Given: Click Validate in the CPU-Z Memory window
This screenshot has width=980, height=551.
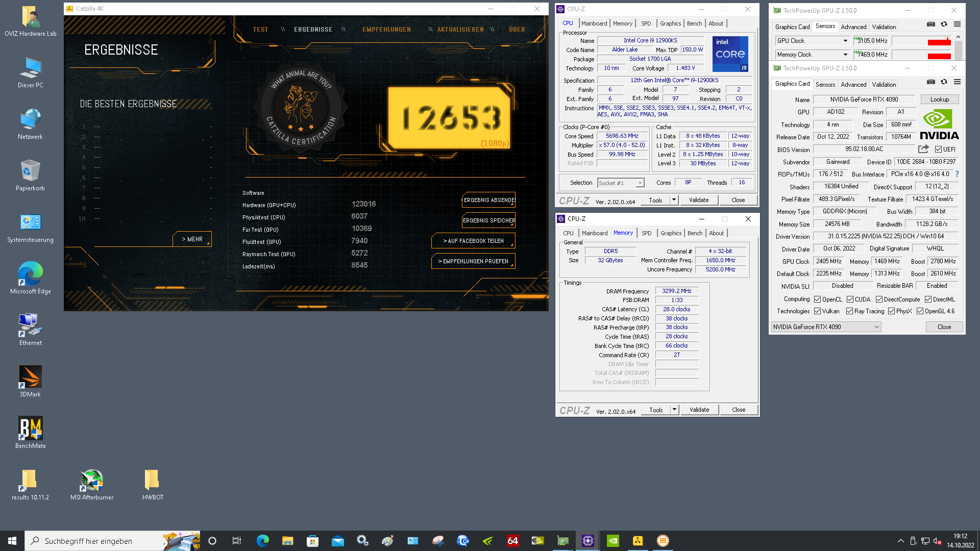Looking at the screenshot, I should coord(699,410).
